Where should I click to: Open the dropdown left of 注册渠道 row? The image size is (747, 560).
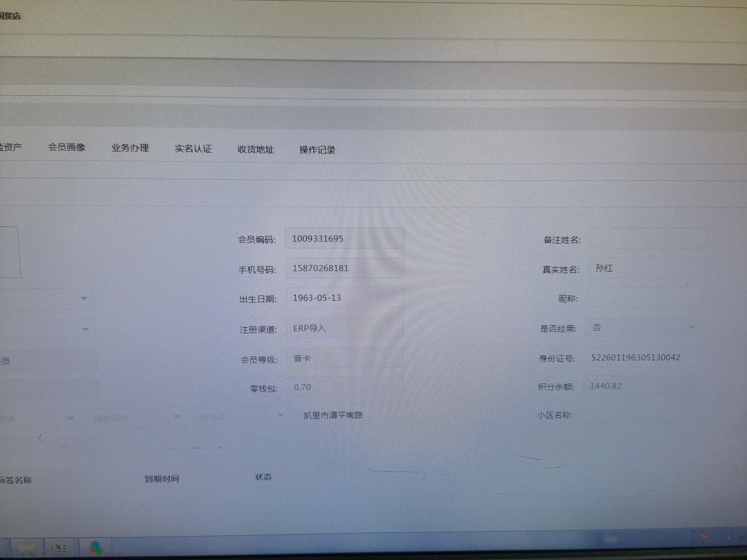tap(85, 330)
